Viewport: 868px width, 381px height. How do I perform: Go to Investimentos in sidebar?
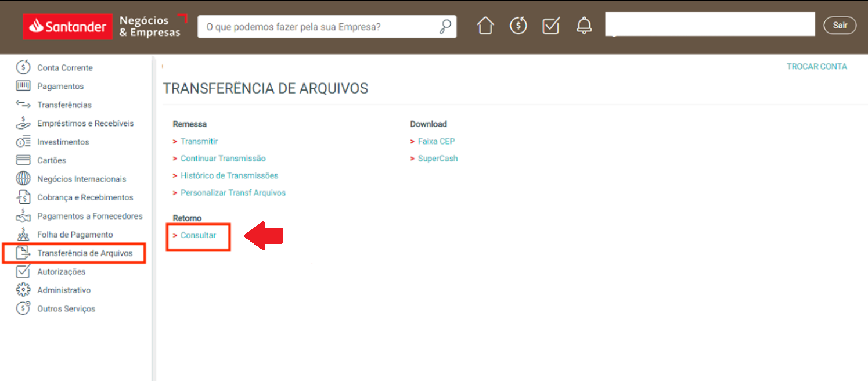click(63, 142)
